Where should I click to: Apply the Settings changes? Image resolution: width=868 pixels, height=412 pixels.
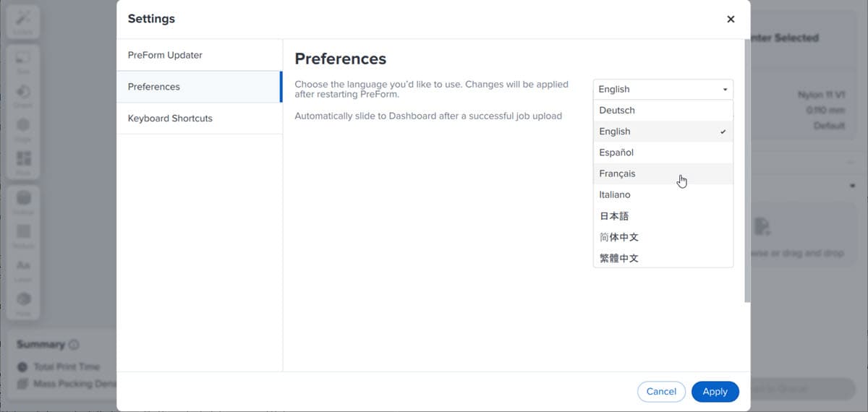coord(715,391)
